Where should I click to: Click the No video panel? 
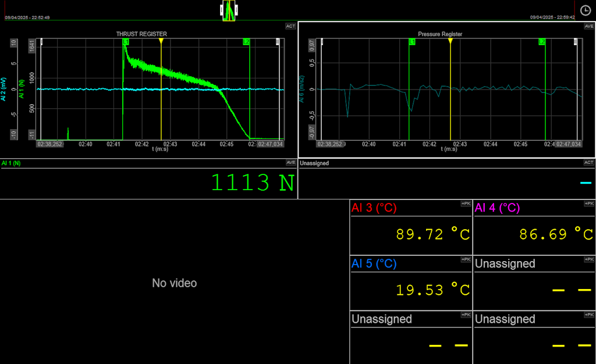pos(175,283)
